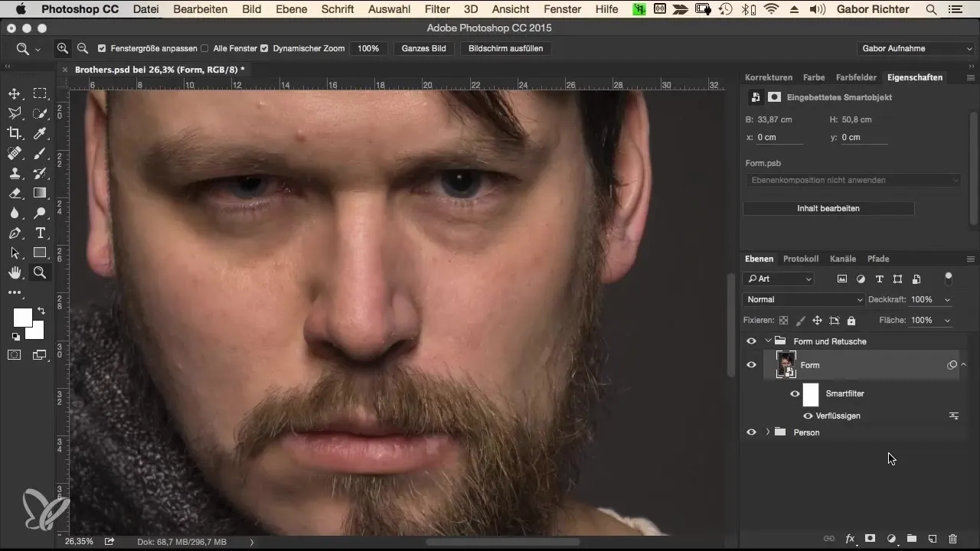Collapse the Form und Retusche group
The height and width of the screenshot is (551, 980).
point(768,341)
